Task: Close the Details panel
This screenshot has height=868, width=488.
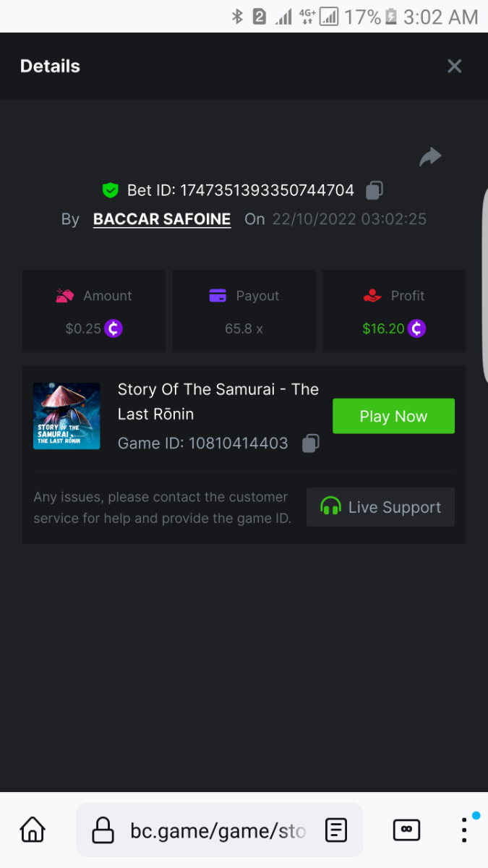Action: 454,67
